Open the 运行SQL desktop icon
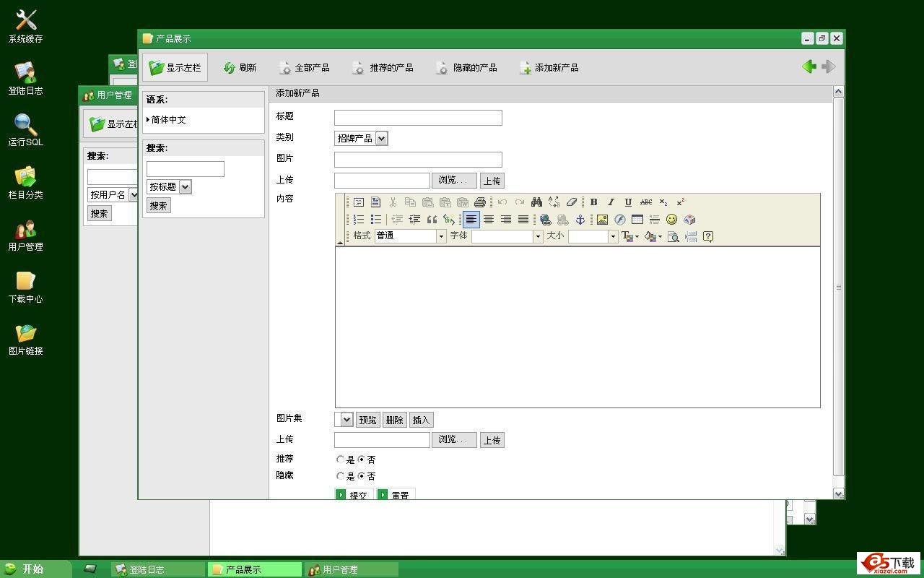The image size is (924, 578). tap(25, 130)
